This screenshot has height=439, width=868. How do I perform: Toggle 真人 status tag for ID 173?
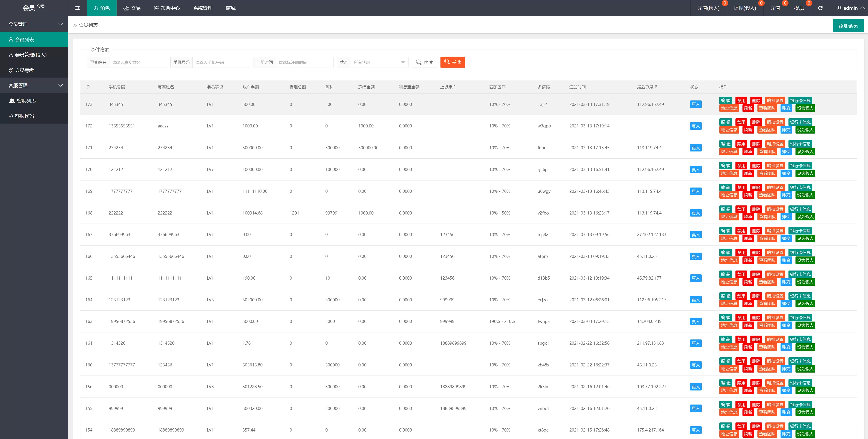696,104
